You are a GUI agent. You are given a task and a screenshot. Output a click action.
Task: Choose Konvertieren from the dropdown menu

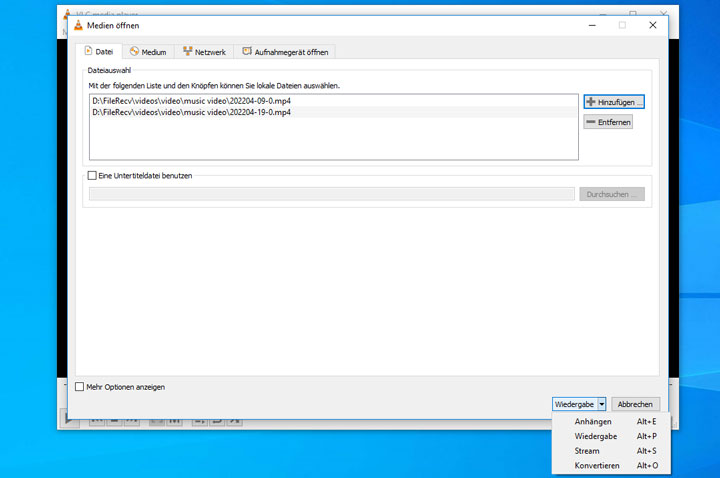coord(611,466)
